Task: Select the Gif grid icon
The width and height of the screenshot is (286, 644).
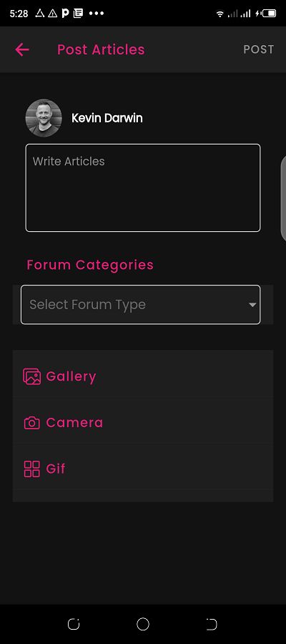Action: coord(32,469)
